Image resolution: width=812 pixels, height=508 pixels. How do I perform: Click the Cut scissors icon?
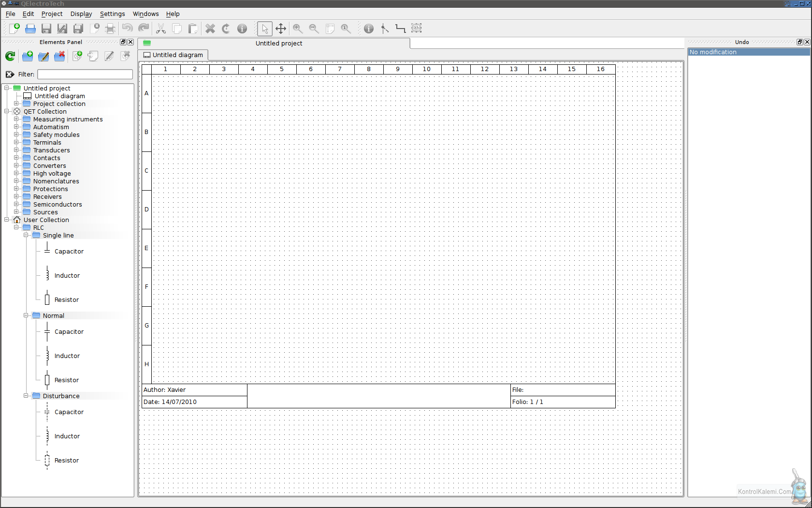point(161,29)
